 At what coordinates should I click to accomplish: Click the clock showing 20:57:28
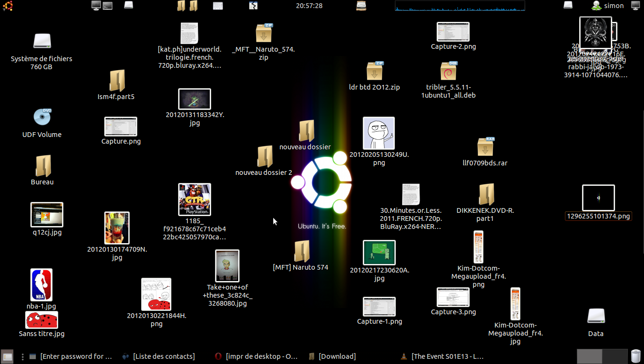309,6
